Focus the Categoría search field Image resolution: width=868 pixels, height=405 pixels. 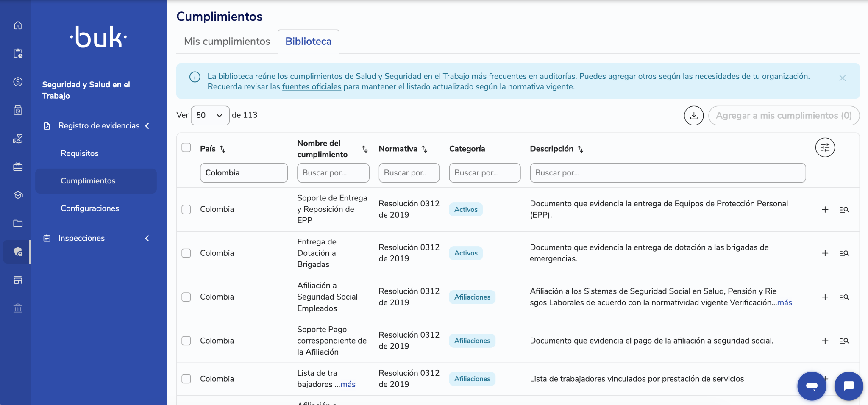(485, 173)
